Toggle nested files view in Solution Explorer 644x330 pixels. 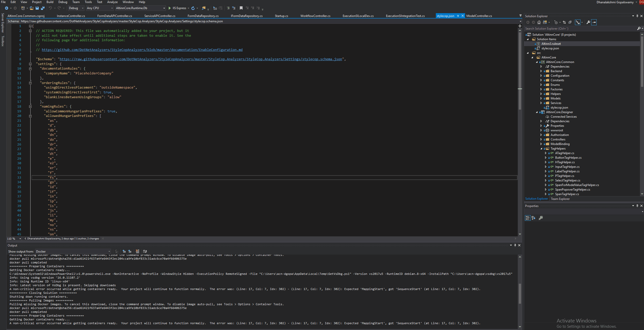tap(578, 22)
